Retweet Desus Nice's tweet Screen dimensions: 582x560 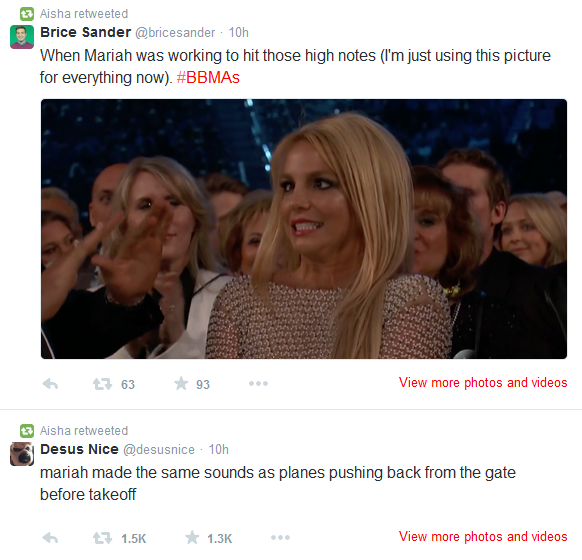102,538
